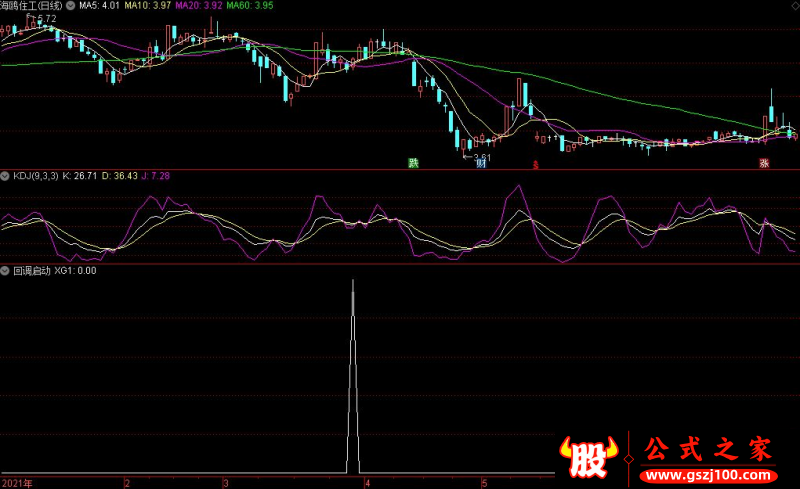Click the K: 26.71 value
Screen dimensions: 800x489
80,176
